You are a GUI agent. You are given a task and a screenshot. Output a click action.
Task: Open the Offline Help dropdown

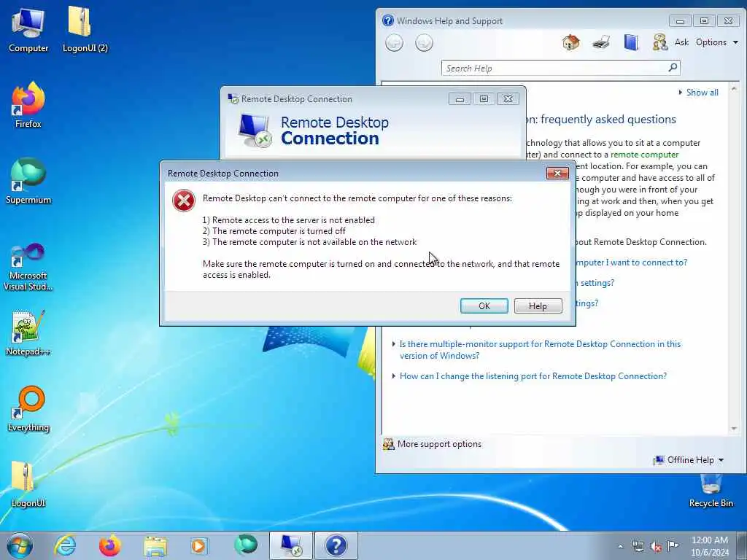[689, 460]
